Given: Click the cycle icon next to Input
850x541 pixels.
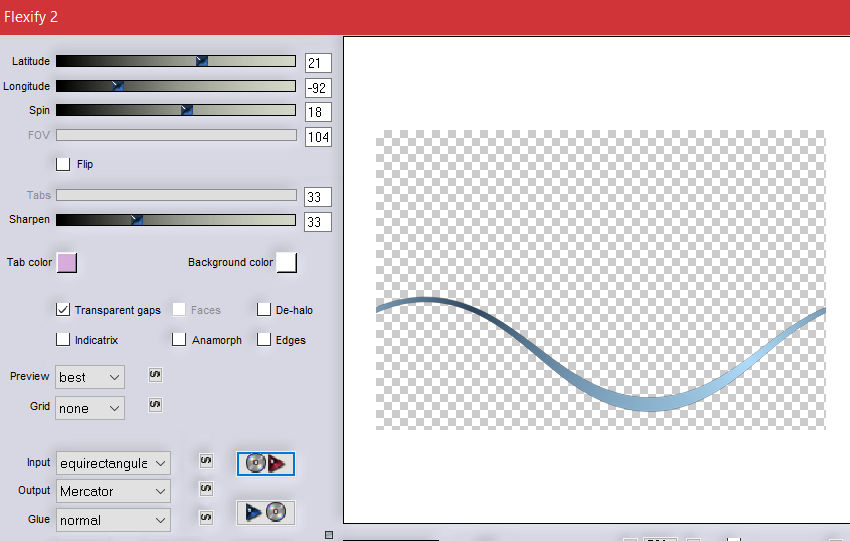Looking at the screenshot, I should coord(205,461).
